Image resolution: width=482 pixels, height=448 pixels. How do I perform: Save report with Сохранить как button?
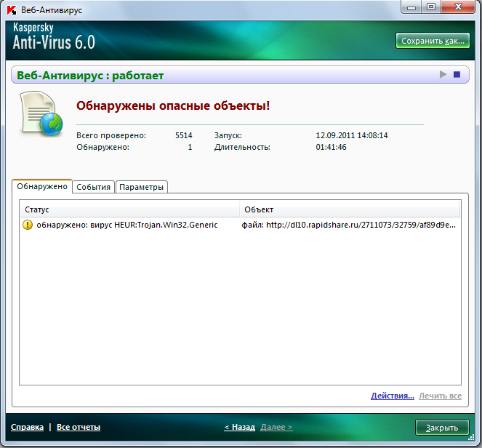coord(433,41)
